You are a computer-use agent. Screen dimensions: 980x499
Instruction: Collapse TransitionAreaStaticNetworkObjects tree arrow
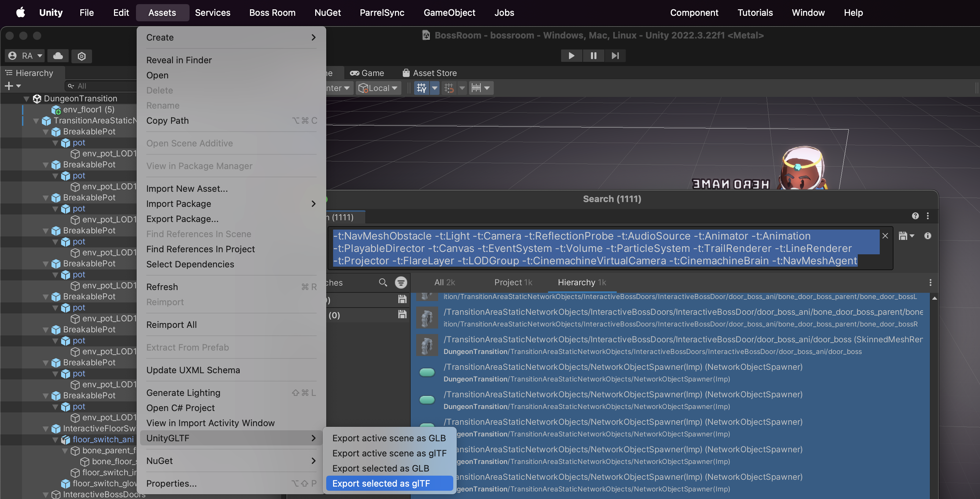point(36,121)
